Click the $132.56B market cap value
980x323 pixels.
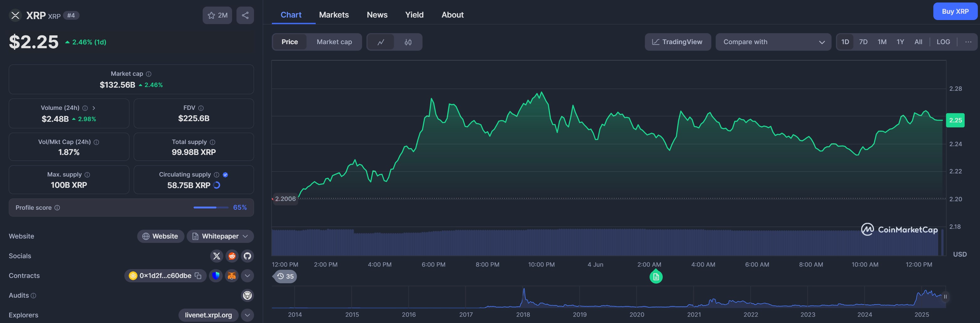coord(117,85)
